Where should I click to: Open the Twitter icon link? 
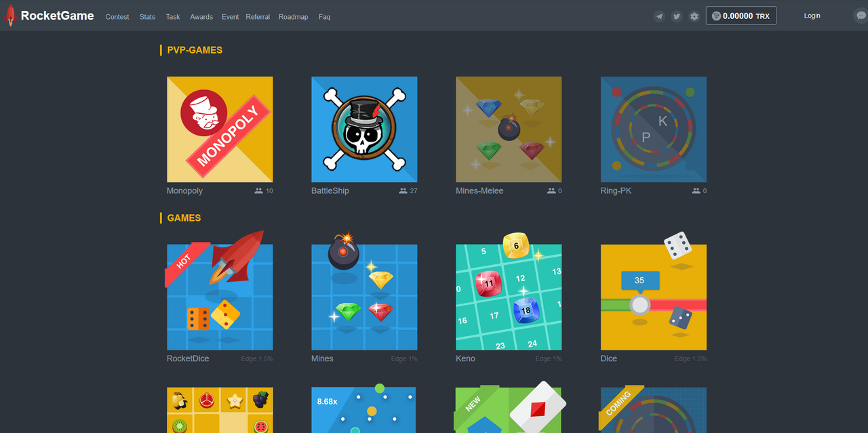click(x=677, y=16)
